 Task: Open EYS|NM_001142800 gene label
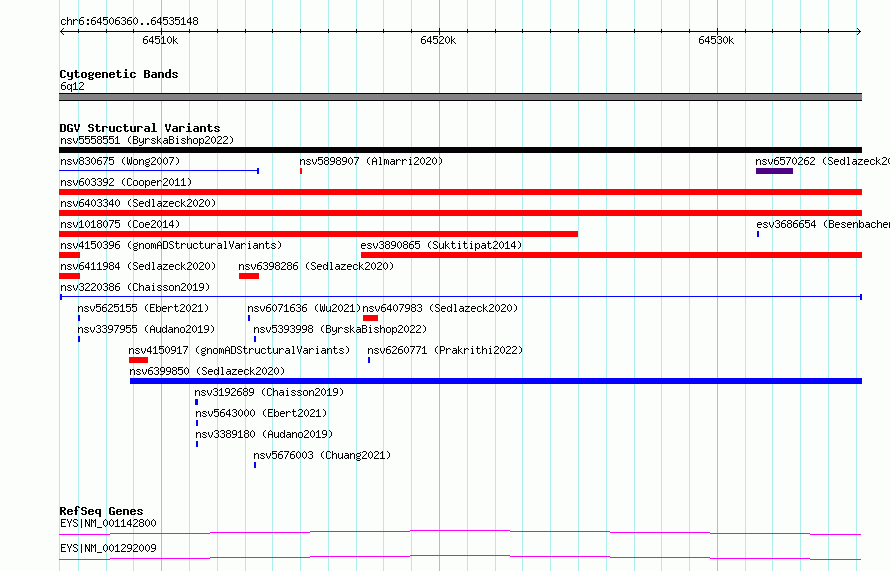coord(108,523)
